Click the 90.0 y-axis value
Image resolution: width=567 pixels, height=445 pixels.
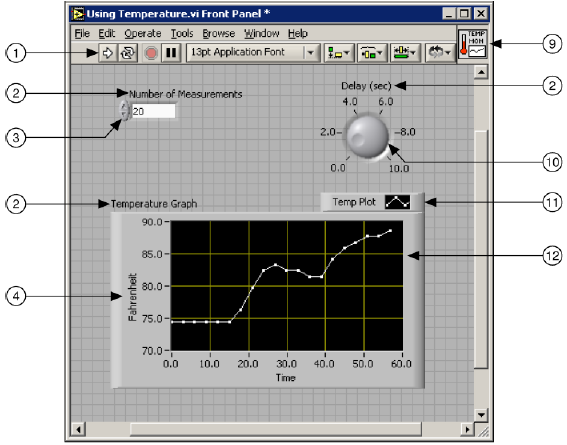pos(152,222)
